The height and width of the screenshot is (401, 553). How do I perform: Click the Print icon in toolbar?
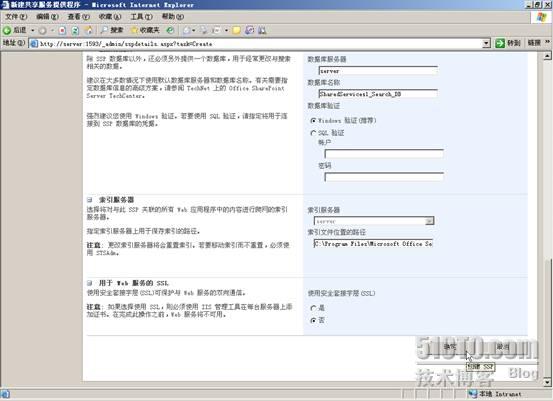[x=204, y=31]
